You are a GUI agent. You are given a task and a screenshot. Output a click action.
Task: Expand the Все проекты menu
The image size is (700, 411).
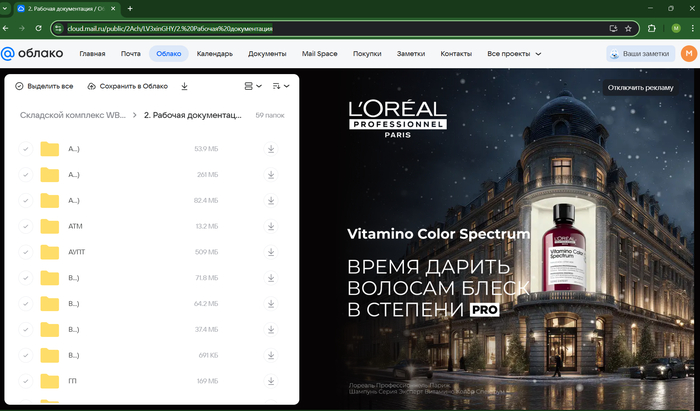tap(514, 53)
